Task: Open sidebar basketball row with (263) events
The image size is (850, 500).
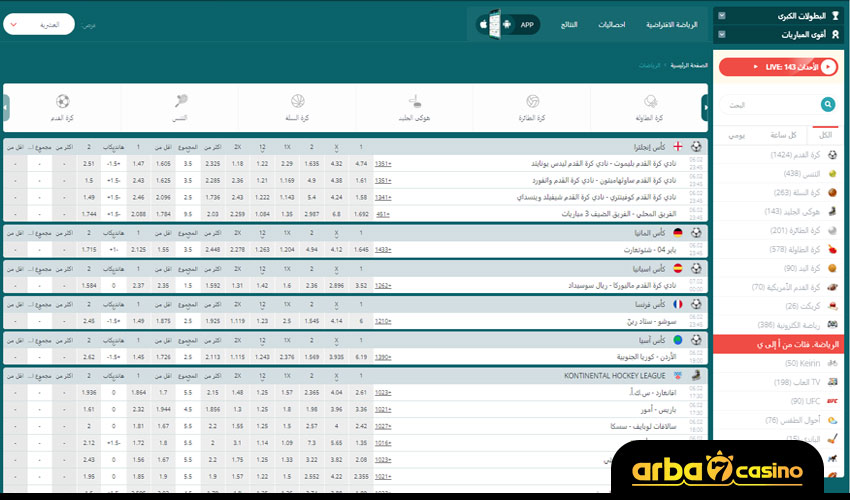Action: coord(778,193)
